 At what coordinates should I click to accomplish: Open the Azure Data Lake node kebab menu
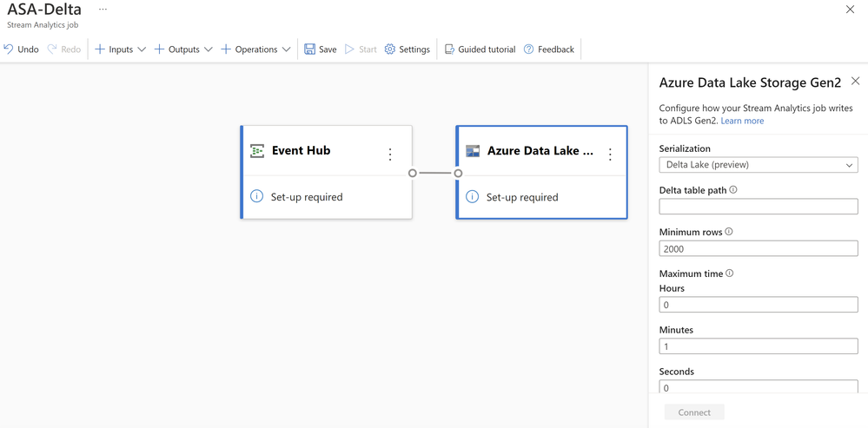click(x=611, y=155)
